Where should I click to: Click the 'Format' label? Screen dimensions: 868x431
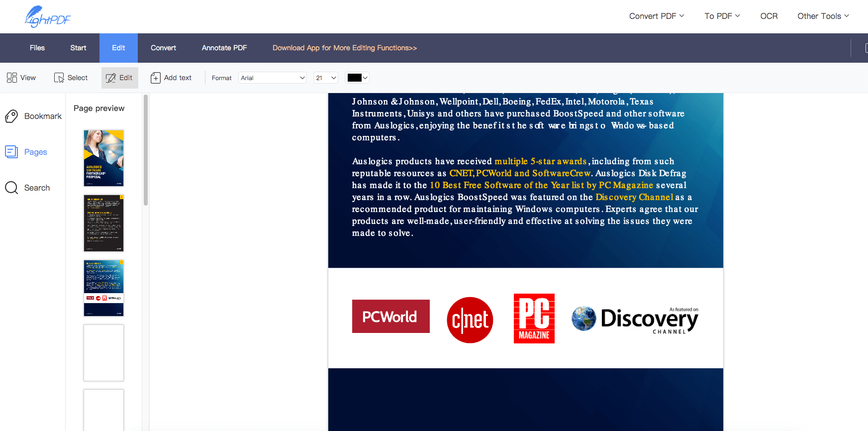[x=221, y=78]
